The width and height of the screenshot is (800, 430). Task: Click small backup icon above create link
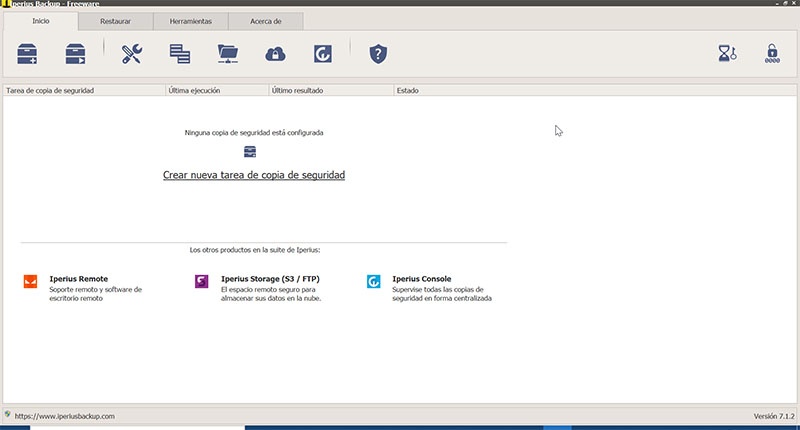tap(250, 151)
